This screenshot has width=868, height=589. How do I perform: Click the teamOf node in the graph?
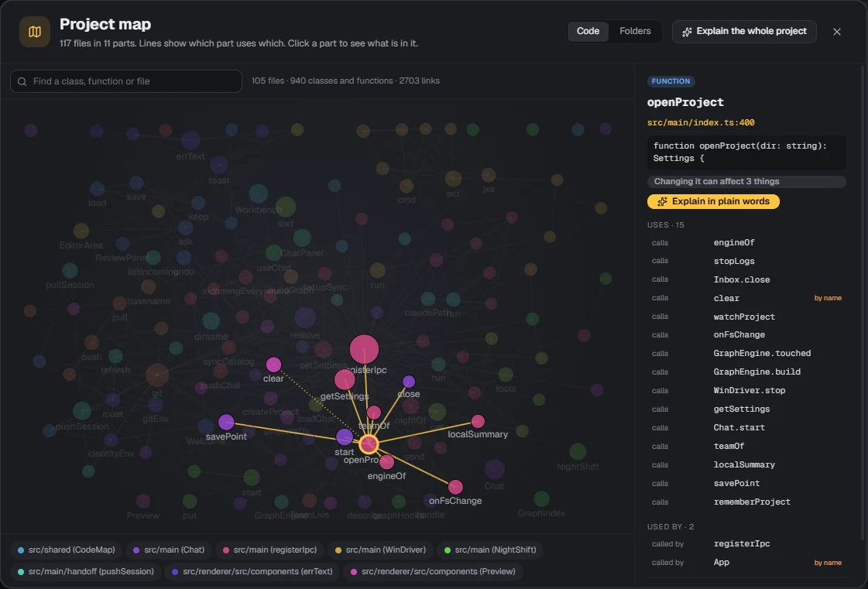click(374, 413)
